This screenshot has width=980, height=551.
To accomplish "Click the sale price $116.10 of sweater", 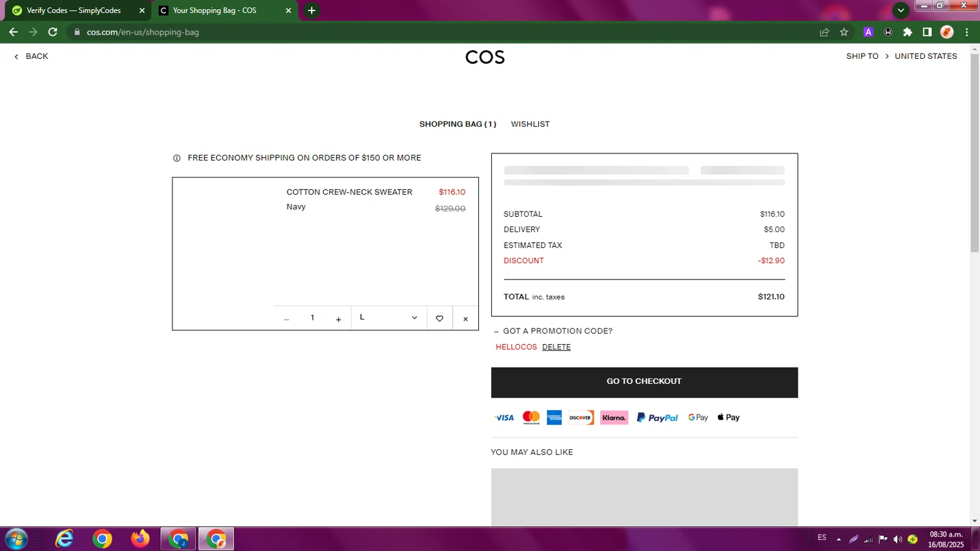I will pyautogui.click(x=452, y=192).
